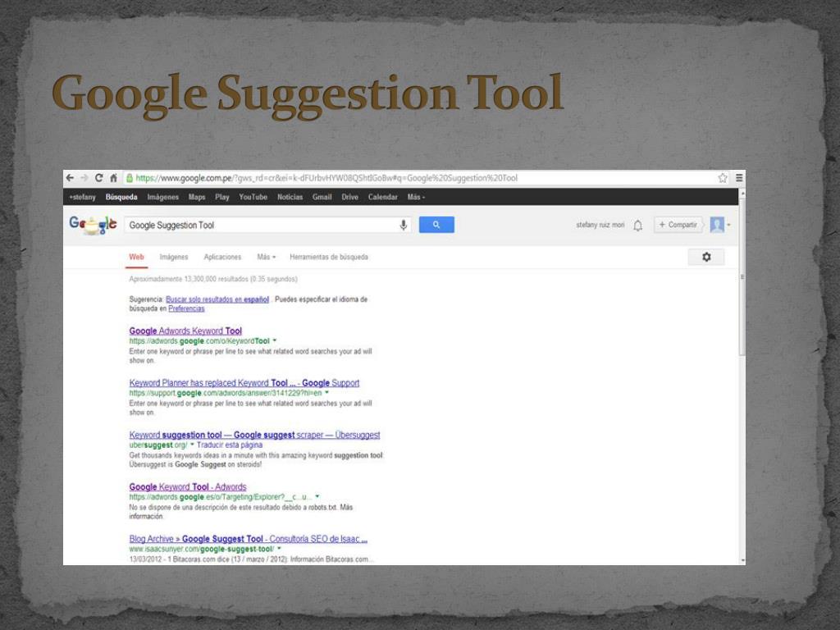This screenshot has height=630, width=840.
Task: Click in the address bar URL
Action: click(x=326, y=178)
